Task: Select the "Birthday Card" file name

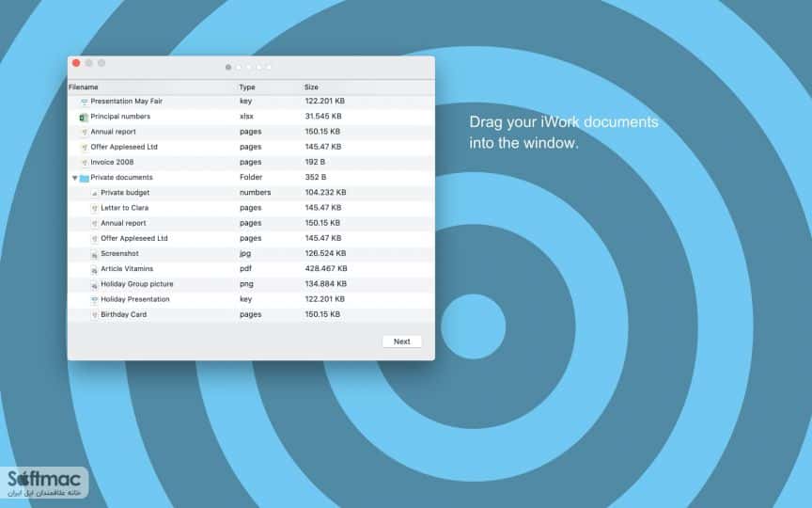Action: pyautogui.click(x=124, y=314)
